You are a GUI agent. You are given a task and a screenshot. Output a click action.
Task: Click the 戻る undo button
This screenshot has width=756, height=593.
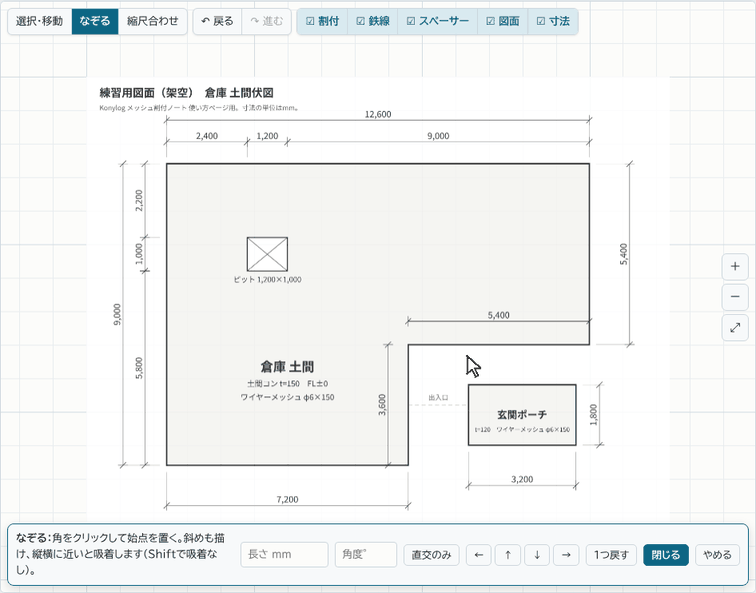217,21
